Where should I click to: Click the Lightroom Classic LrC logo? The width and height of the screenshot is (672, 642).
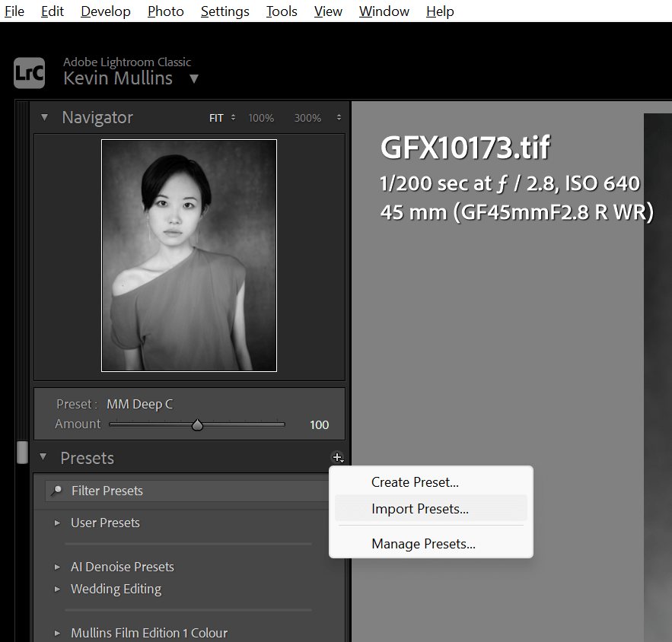coord(29,73)
